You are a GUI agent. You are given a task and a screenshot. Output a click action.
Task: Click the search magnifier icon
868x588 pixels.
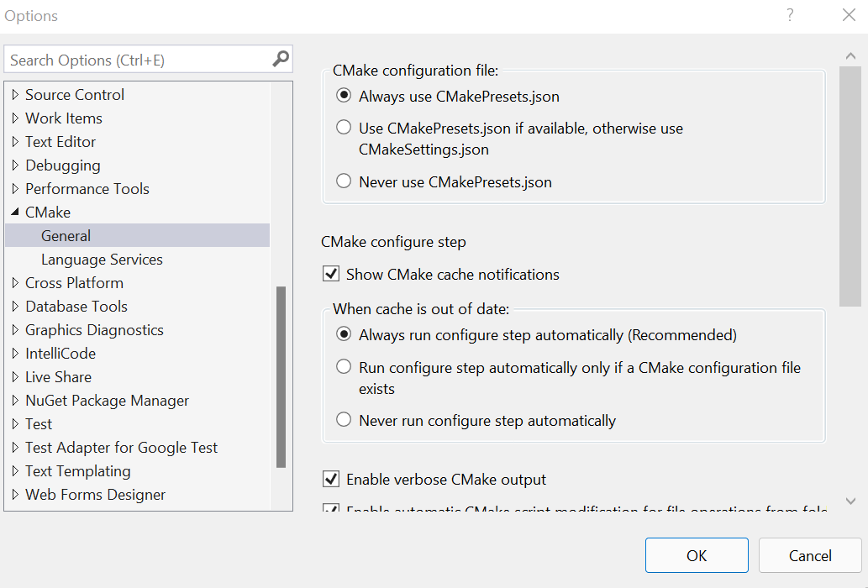(x=281, y=59)
